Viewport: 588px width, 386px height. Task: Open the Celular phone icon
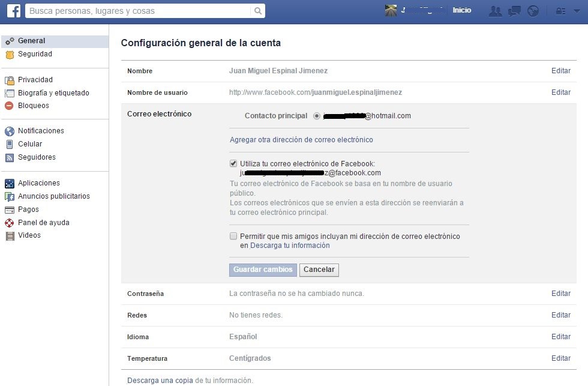(x=10, y=144)
